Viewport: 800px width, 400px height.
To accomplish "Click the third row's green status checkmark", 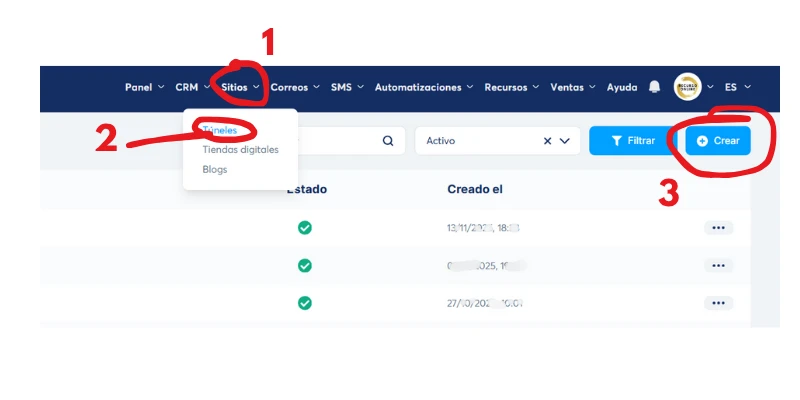I will click(305, 303).
